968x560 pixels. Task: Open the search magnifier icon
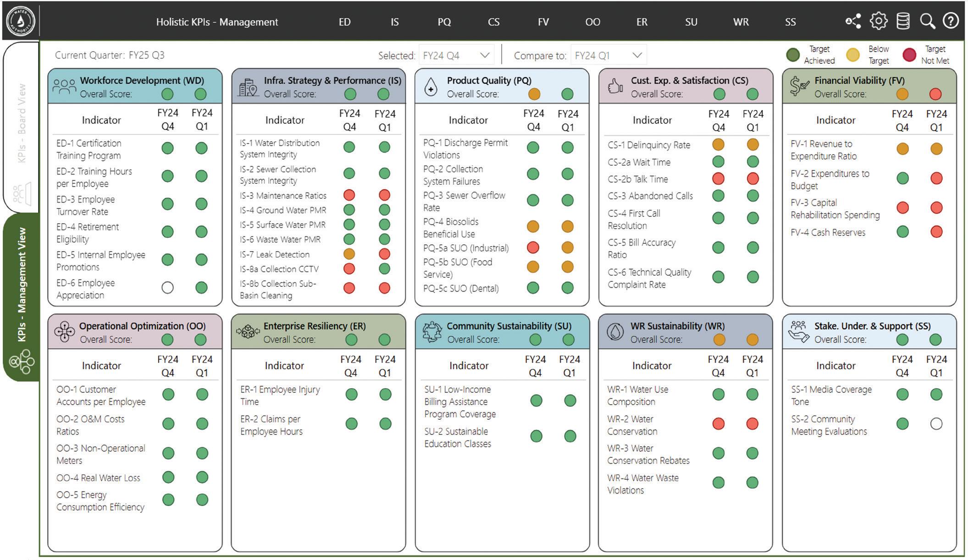click(x=927, y=21)
